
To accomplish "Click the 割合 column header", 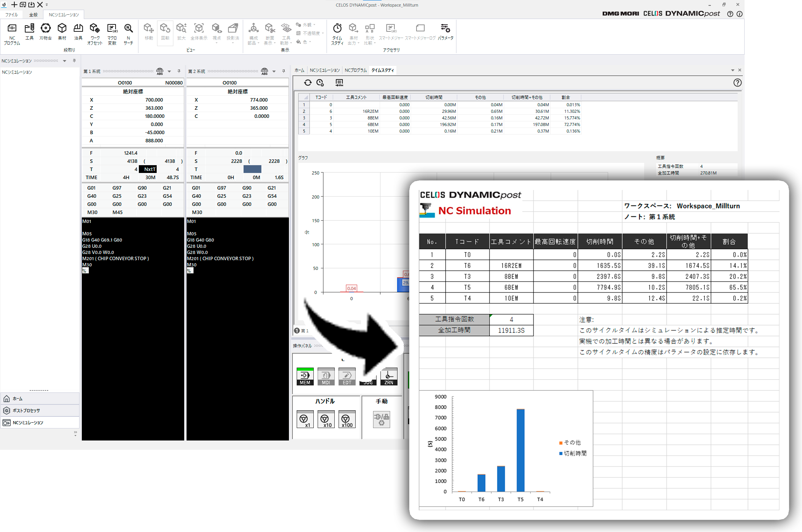I will click(566, 97).
